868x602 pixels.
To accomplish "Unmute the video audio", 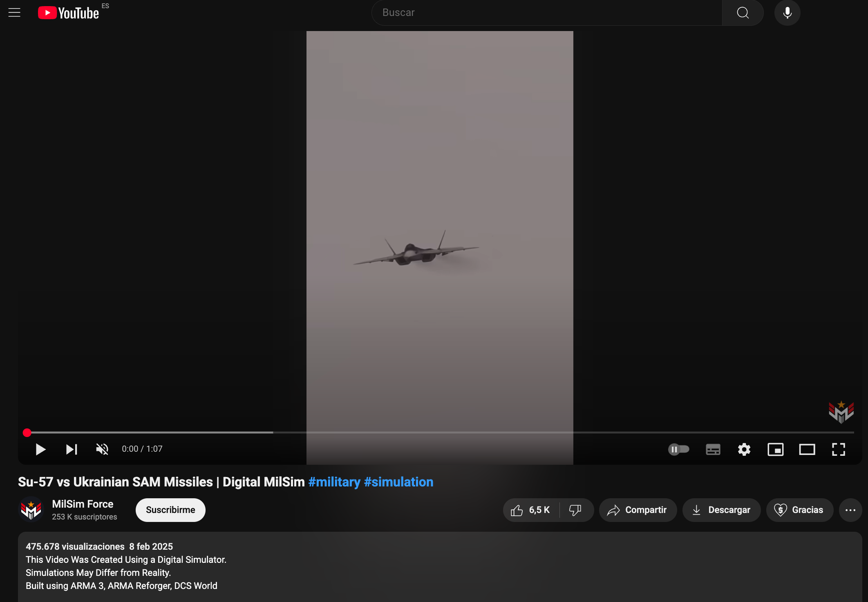I will [x=102, y=449].
